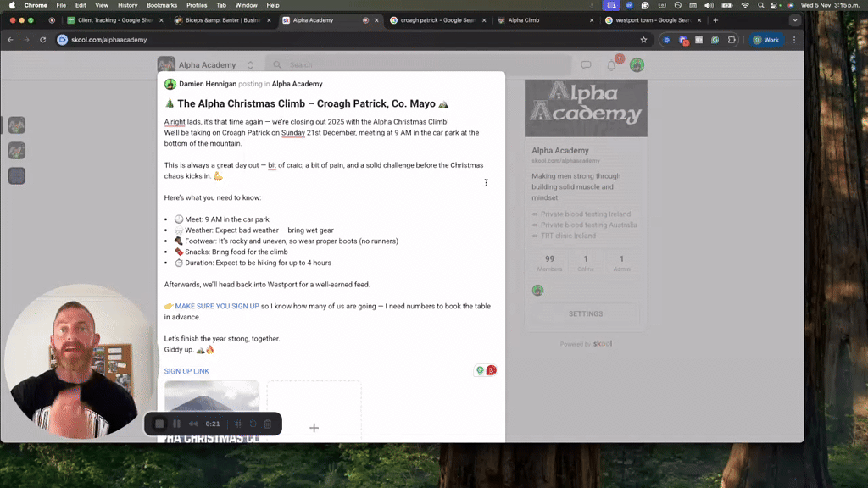The width and height of the screenshot is (868, 488).
Task: Open Chrome's three-dot menu
Action: (x=794, y=40)
